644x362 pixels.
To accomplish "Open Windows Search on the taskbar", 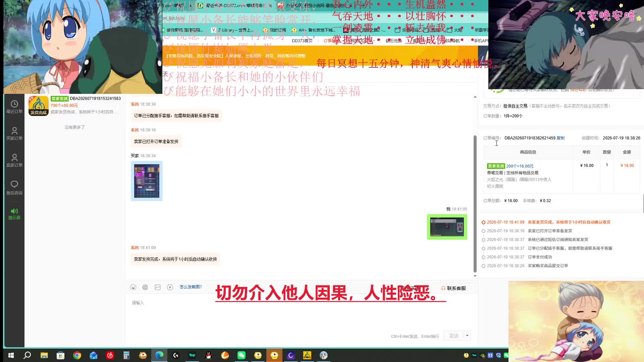I will (x=27, y=355).
